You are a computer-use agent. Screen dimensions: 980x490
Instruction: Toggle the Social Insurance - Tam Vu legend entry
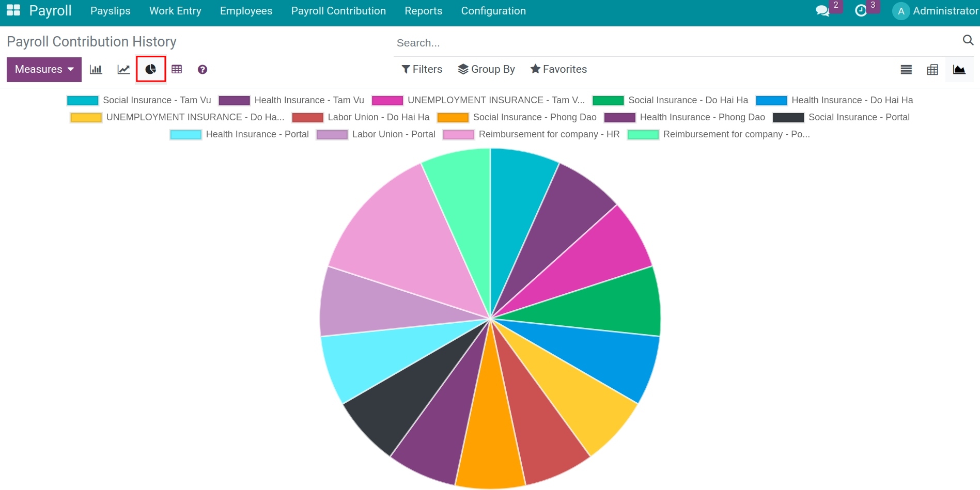(157, 100)
